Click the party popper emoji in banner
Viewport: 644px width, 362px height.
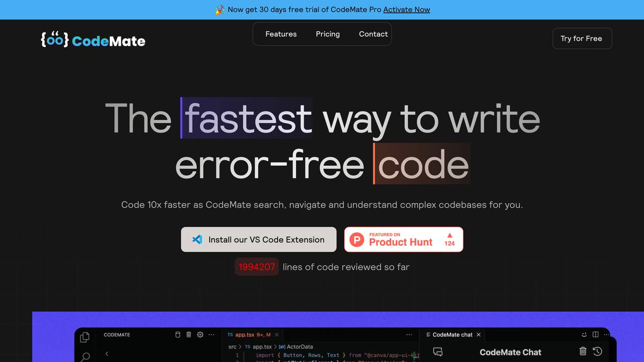pos(220,9)
